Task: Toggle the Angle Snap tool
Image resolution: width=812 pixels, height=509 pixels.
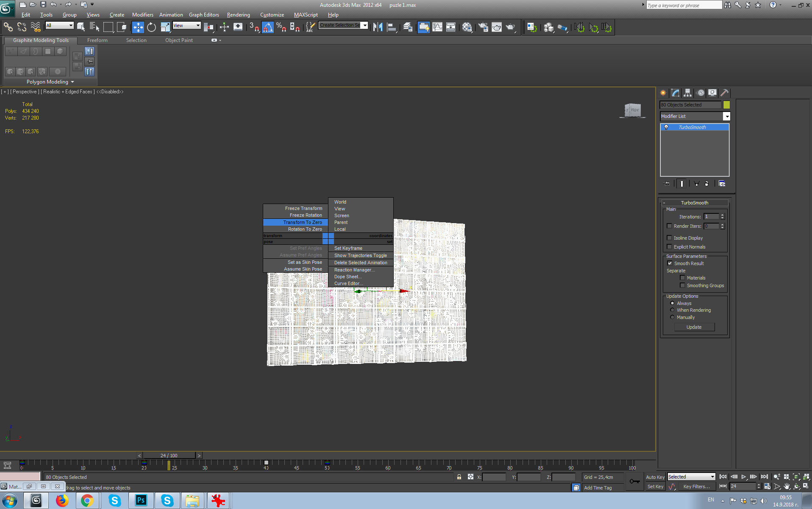Action: point(267,27)
